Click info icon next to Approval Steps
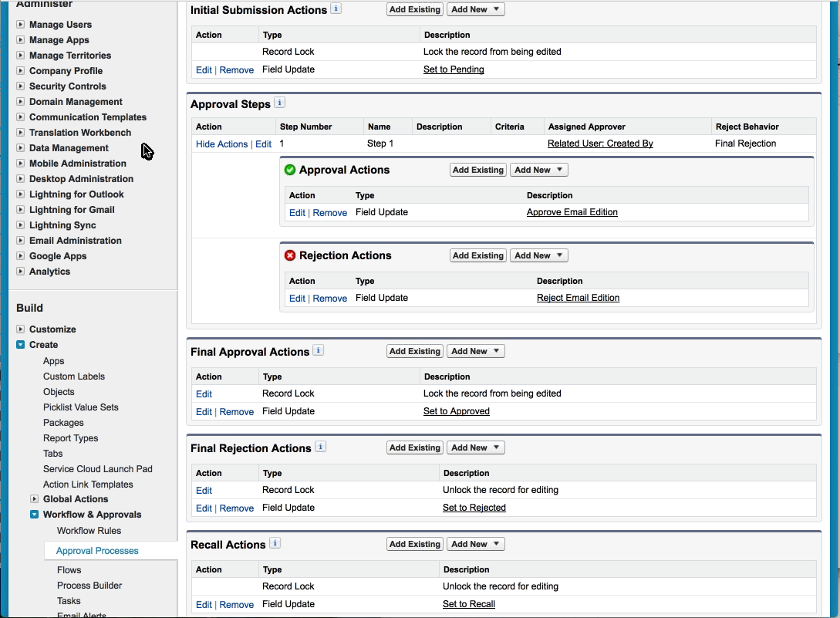This screenshot has width=840, height=618. point(279,103)
